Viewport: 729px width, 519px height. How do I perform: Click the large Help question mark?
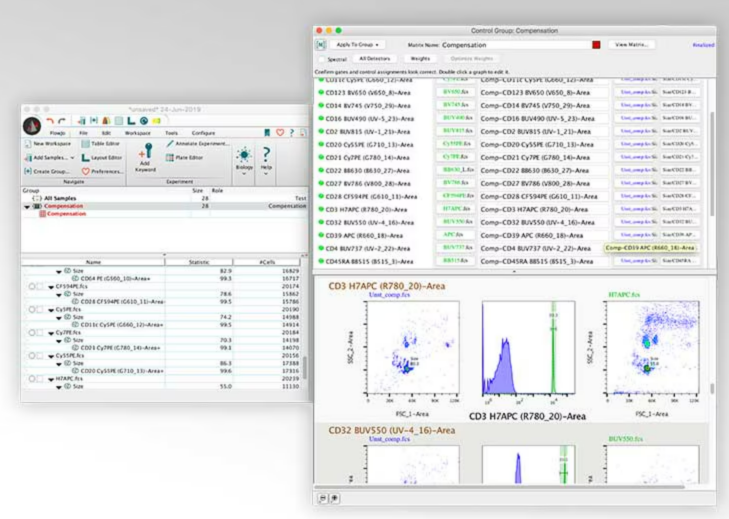tap(266, 154)
